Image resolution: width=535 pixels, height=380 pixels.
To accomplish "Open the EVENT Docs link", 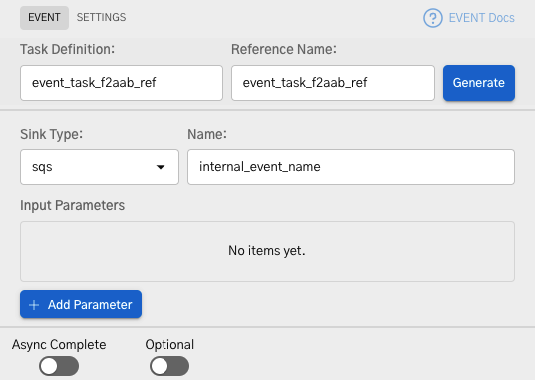I will click(481, 18).
